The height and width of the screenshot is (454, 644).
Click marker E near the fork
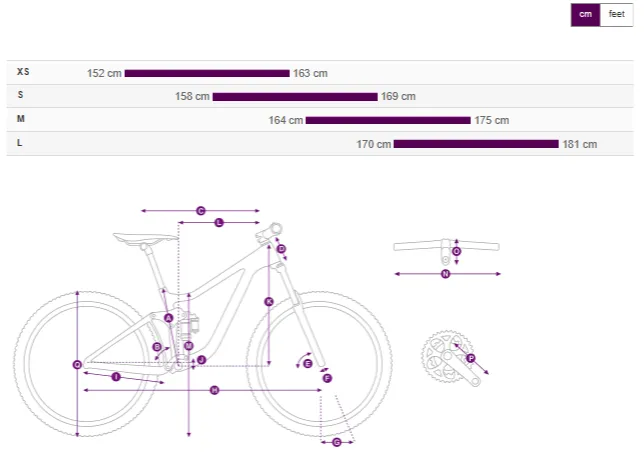(x=308, y=364)
